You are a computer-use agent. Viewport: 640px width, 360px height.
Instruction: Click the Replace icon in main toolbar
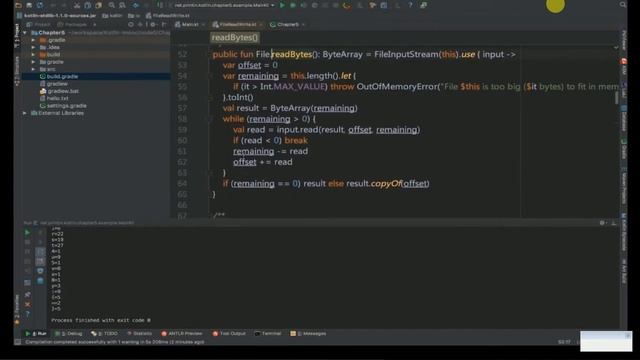[x=122, y=5]
